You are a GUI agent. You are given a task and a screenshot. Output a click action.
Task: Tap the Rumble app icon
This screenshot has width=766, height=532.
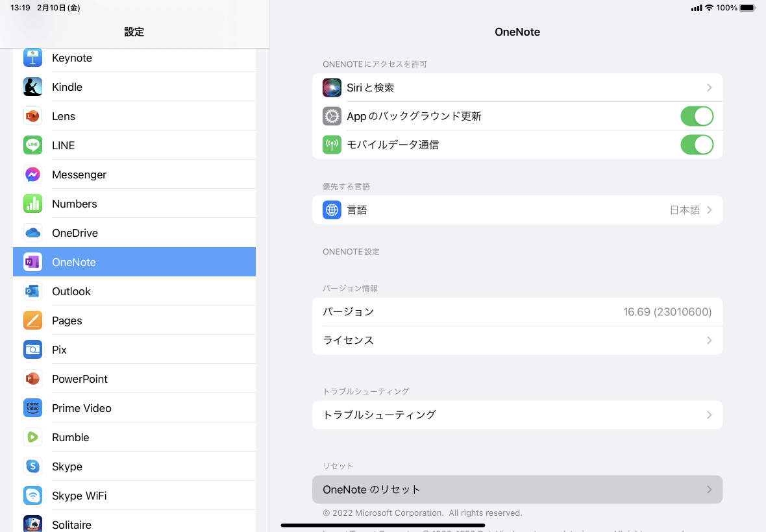[32, 437]
